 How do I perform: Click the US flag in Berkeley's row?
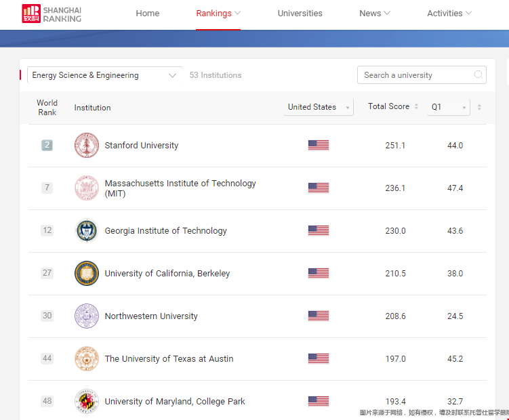tap(319, 273)
